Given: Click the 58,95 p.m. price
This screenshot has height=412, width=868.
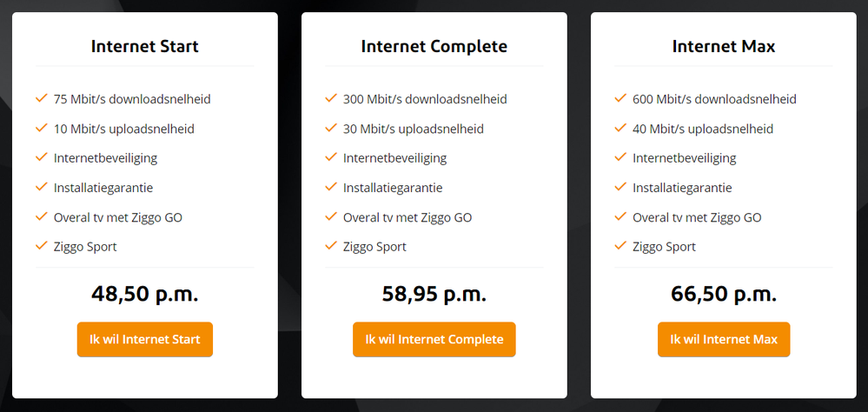Looking at the screenshot, I should (434, 294).
